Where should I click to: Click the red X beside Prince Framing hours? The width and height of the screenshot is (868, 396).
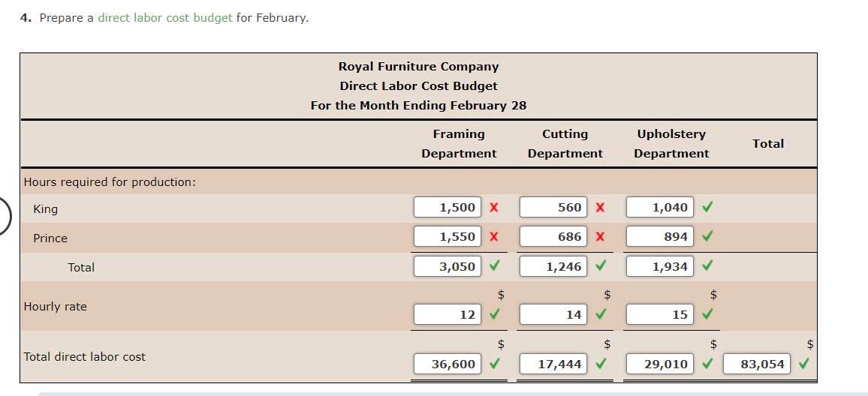tap(494, 237)
